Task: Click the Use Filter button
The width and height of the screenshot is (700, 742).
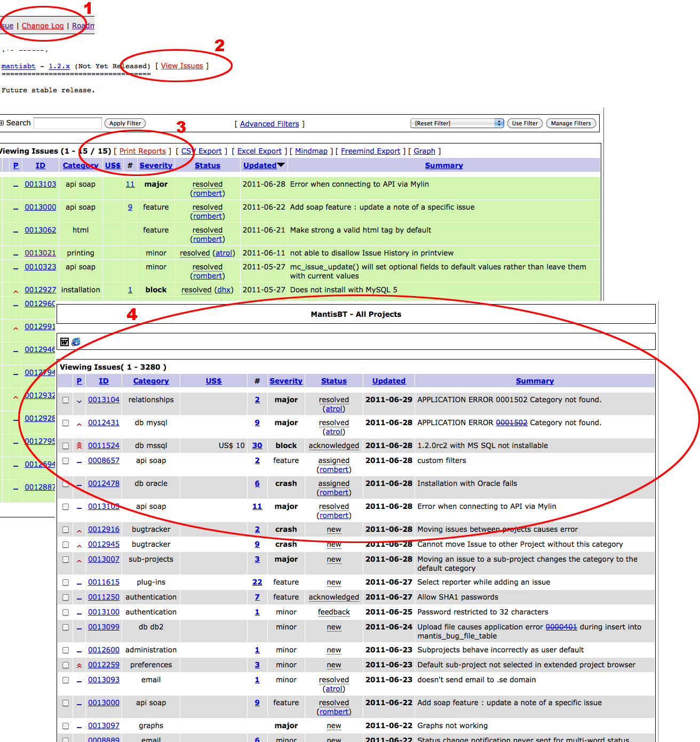Action: point(525,123)
